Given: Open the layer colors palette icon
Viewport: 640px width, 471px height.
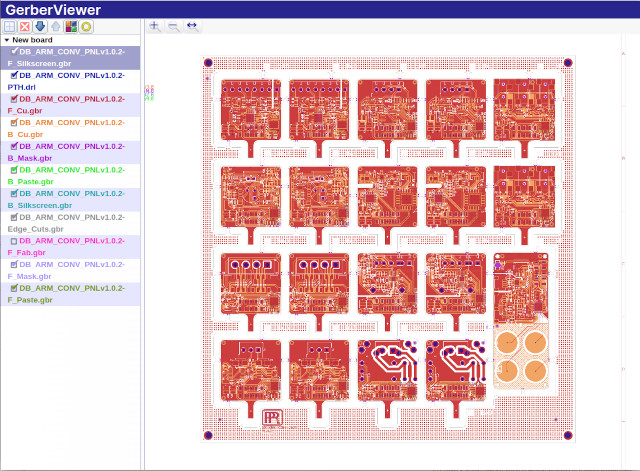Looking at the screenshot, I should [x=71, y=26].
